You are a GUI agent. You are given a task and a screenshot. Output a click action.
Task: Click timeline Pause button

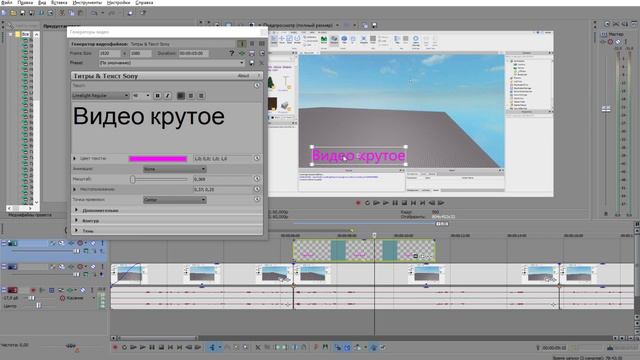point(152,347)
